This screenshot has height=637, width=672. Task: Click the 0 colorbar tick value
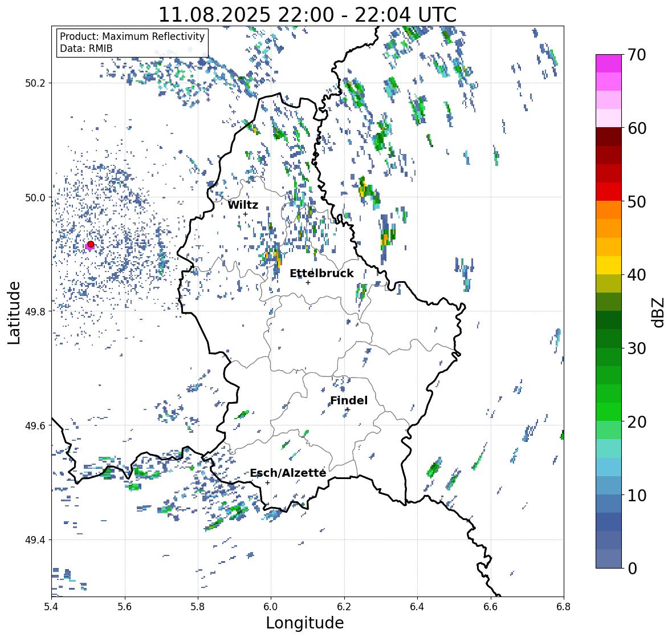[632, 569]
